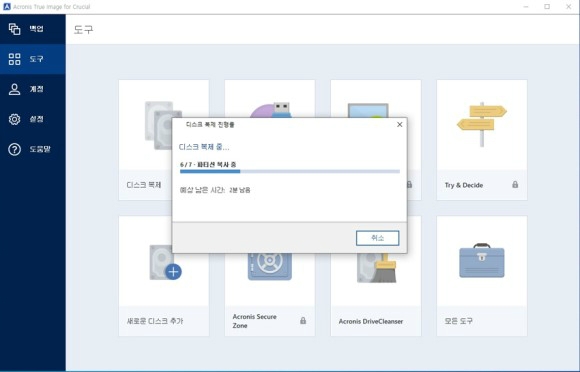The width and height of the screenshot is (580, 372).
Task: Click the 도움말 sidebar label
Action: tap(40, 149)
